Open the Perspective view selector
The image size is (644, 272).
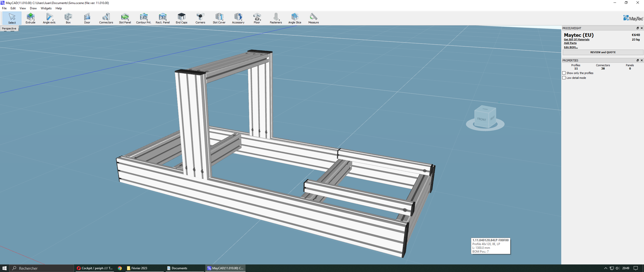coord(9,28)
